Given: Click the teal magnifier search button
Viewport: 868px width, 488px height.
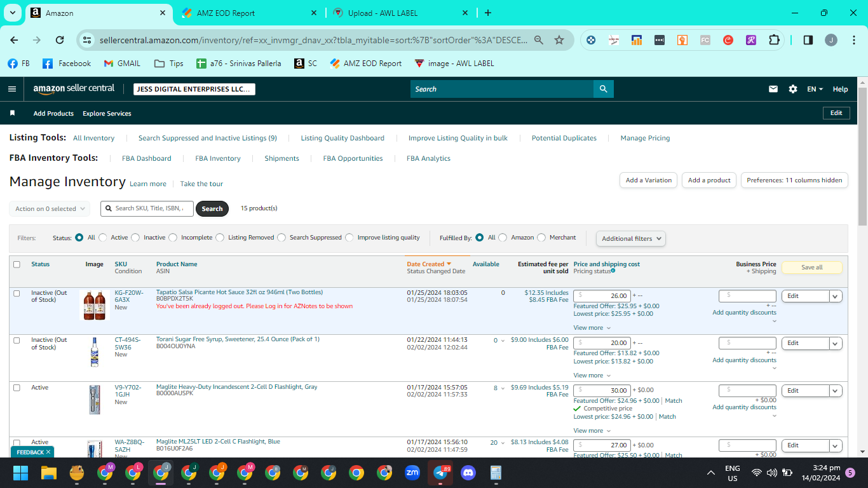Looking at the screenshot, I should [603, 89].
